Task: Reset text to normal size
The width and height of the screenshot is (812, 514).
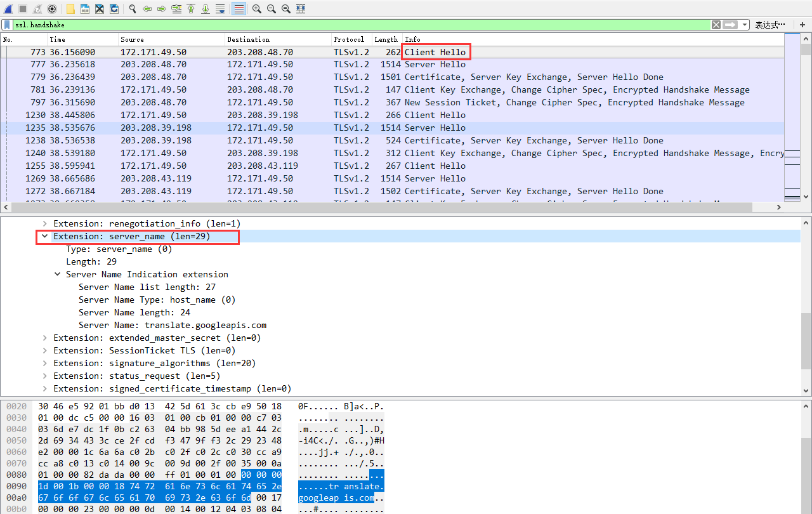Action: click(286, 9)
